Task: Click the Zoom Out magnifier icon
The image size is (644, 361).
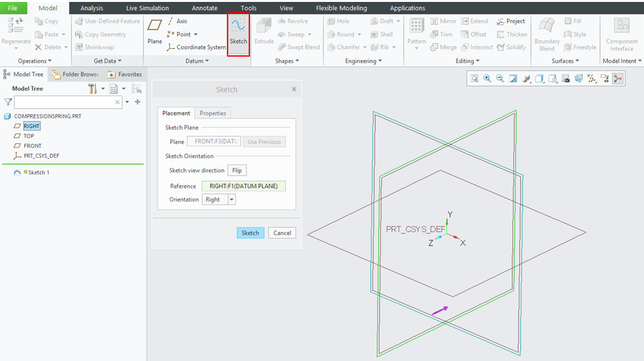Action: (500, 79)
